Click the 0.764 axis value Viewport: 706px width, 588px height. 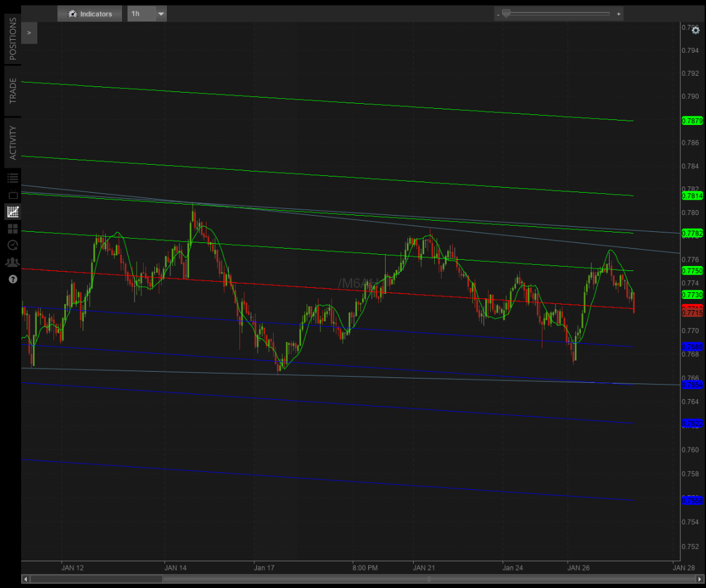click(690, 402)
